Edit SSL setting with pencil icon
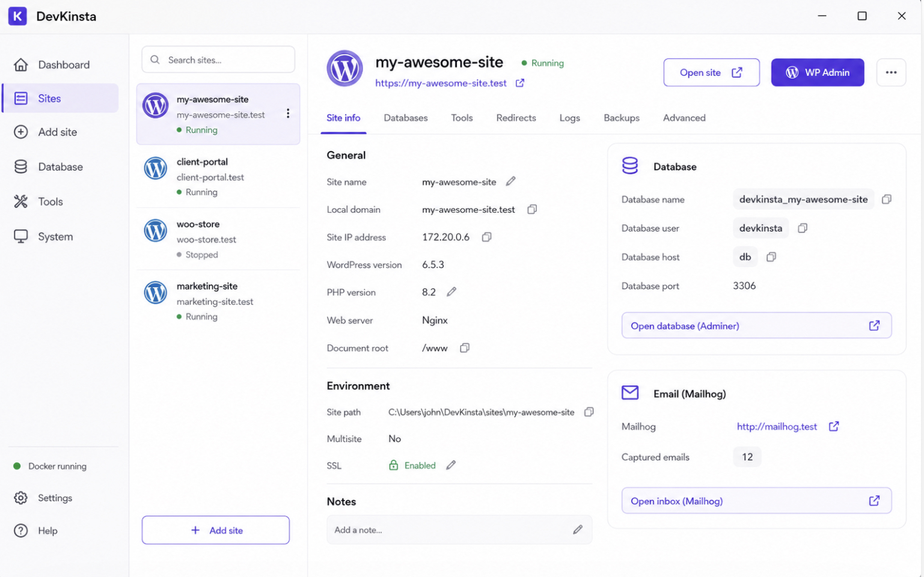The width and height of the screenshot is (924, 577). pos(451,465)
